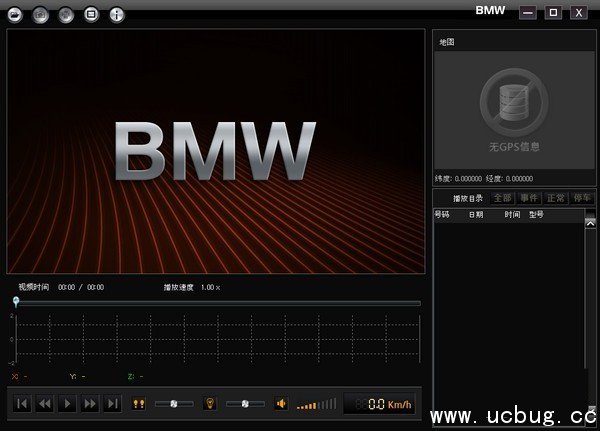Click the orange lightbulb brightness icon
The height and width of the screenshot is (431, 600).
tap(210, 403)
